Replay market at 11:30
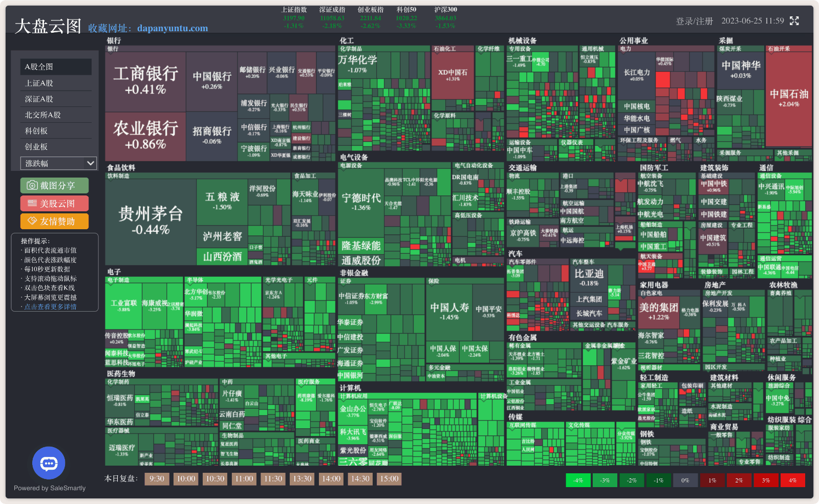 click(x=273, y=479)
